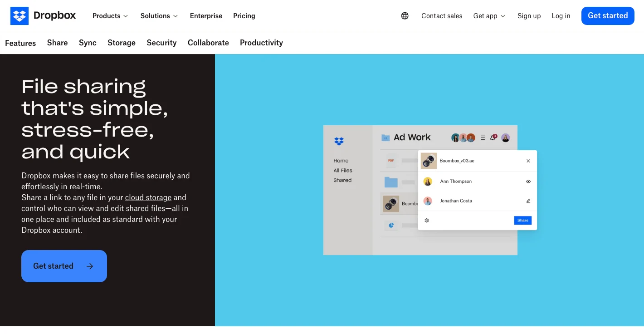This screenshot has height=334, width=644.
Task: Select Home in the mockup sidebar
Action: coord(341,161)
